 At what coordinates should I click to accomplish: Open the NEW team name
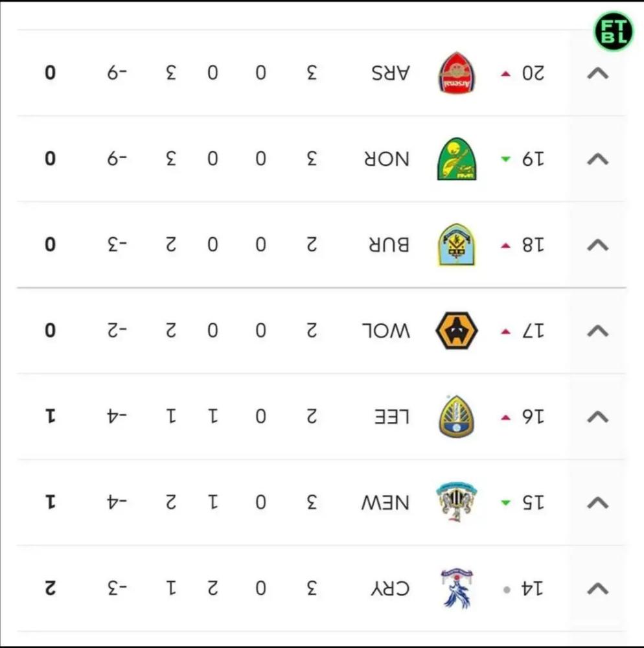click(x=385, y=503)
